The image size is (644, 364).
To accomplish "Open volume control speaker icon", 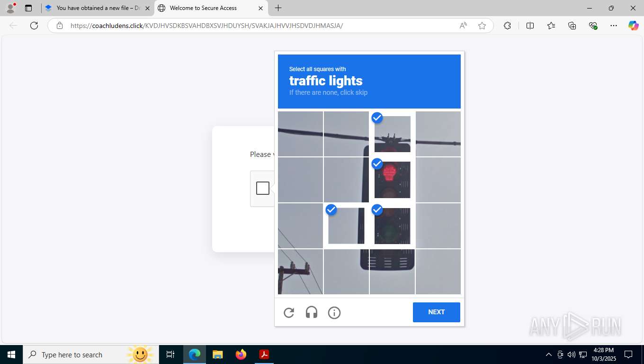I will click(x=572, y=355).
